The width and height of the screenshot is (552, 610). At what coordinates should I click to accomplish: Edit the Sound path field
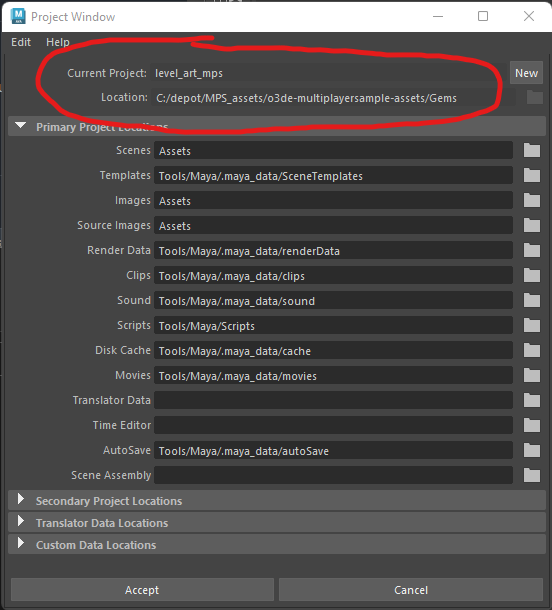333,300
